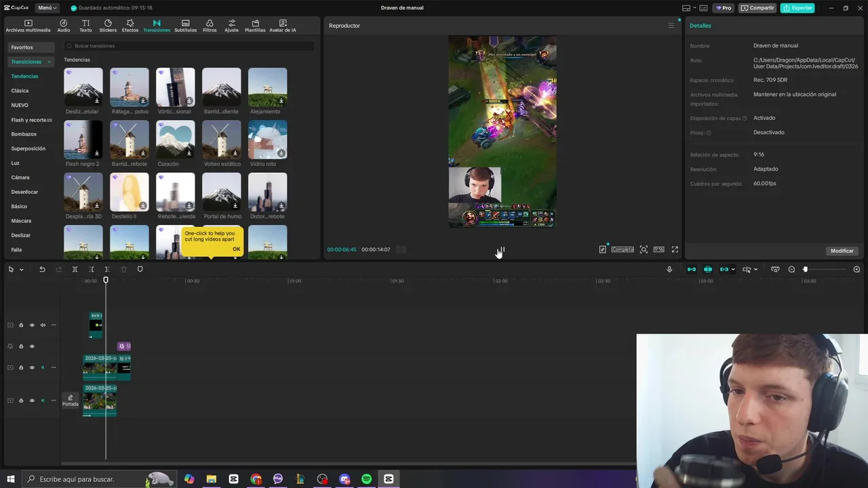Open the Subtítulos panel
The width and height of the screenshot is (868, 488).
185,26
